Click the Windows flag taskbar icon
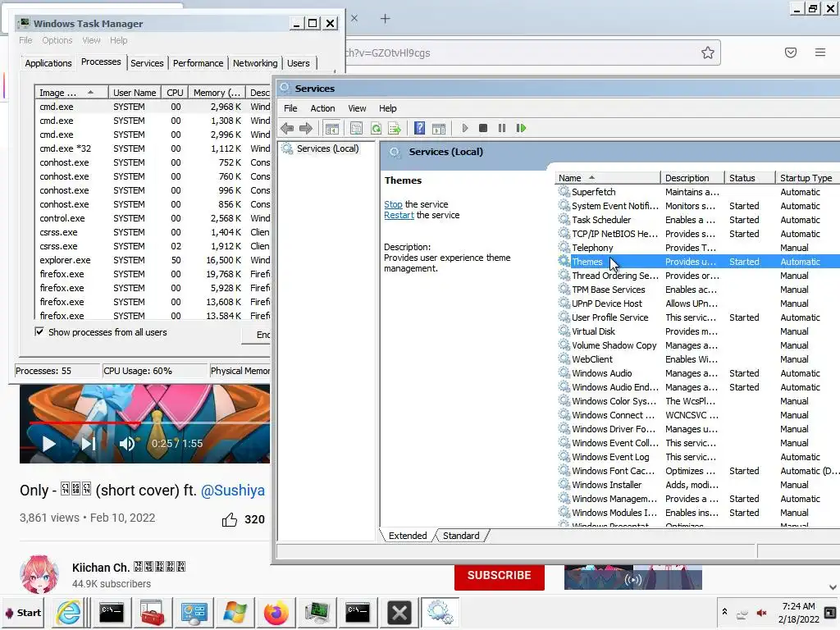This screenshot has width=840, height=630. [235, 612]
